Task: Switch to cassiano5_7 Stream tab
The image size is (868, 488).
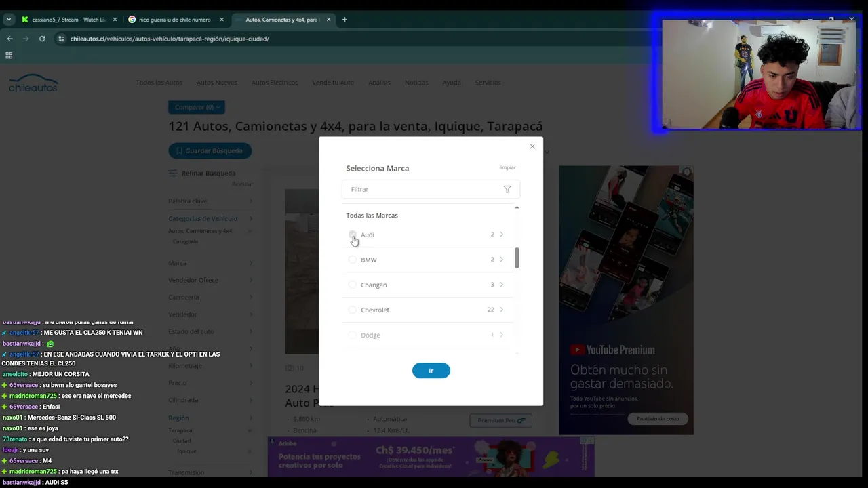Action: tap(68, 20)
